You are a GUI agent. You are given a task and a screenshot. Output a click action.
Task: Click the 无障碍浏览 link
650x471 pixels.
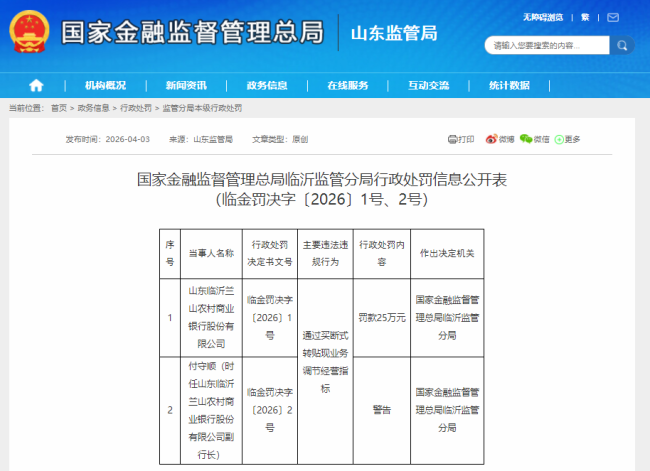point(543,17)
